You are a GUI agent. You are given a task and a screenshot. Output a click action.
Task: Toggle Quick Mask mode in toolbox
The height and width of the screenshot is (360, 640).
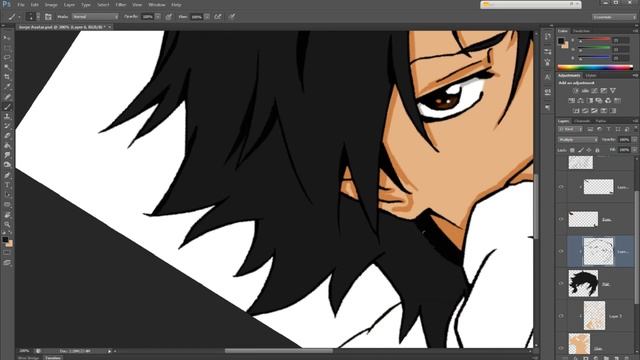tap(7, 253)
